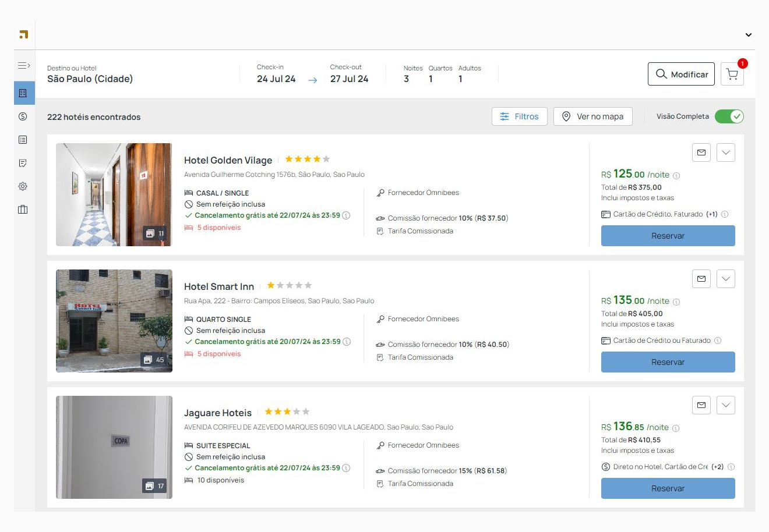Open the suitcase icon in sidebar

point(23,210)
